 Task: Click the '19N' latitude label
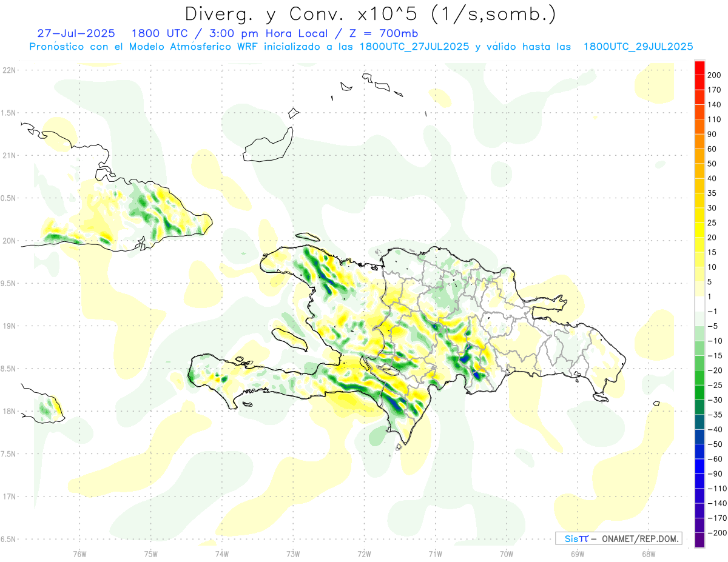pos(9,326)
